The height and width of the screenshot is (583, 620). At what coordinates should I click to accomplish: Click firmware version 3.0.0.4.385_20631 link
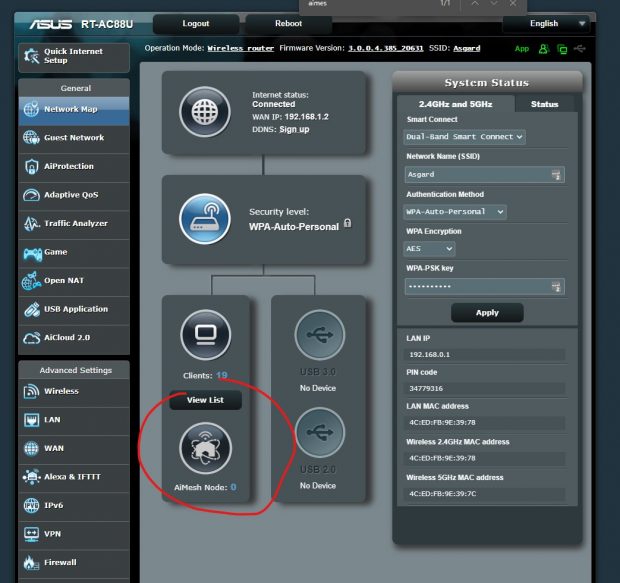386,48
